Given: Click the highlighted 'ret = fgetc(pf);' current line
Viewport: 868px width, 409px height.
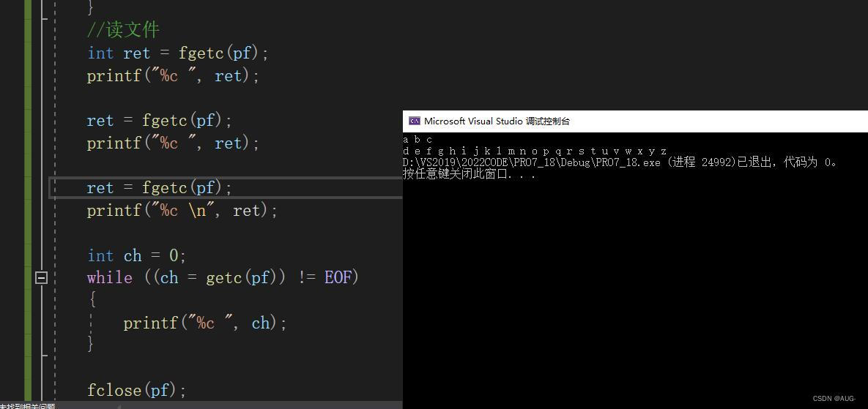Looking at the screenshot, I should 160,188.
